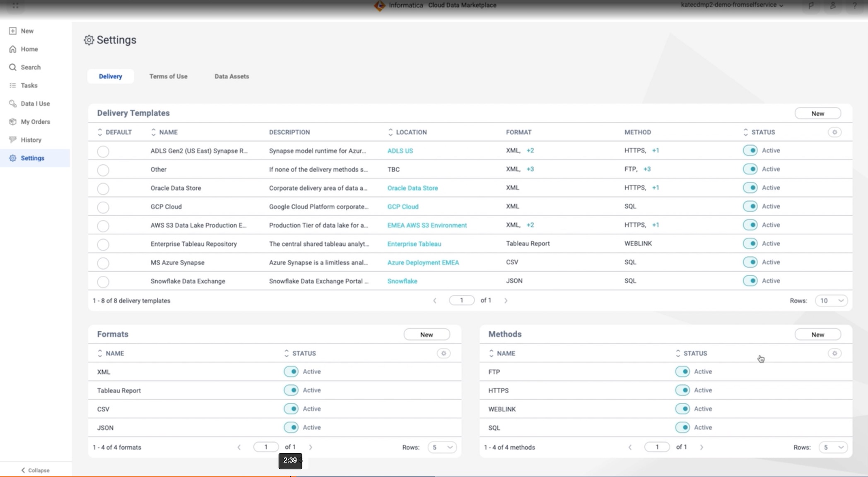868x477 pixels.
Task: Open My Orders box icon
Action: (13, 122)
